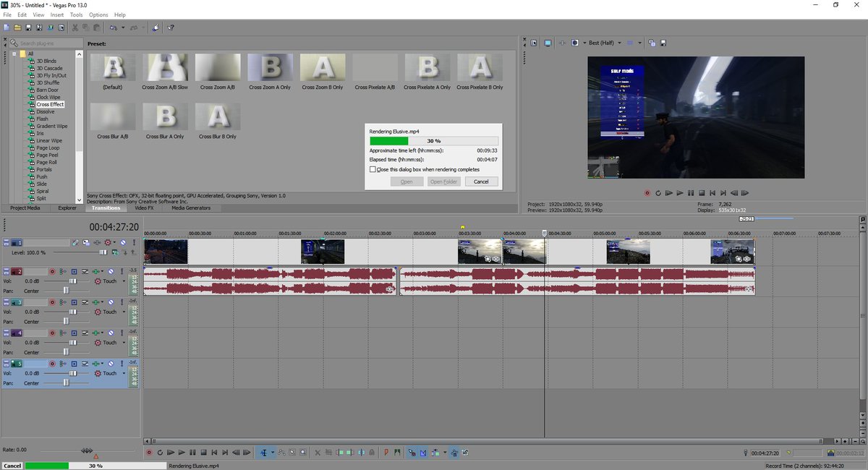Select the Dissolve transition in list

click(x=45, y=111)
